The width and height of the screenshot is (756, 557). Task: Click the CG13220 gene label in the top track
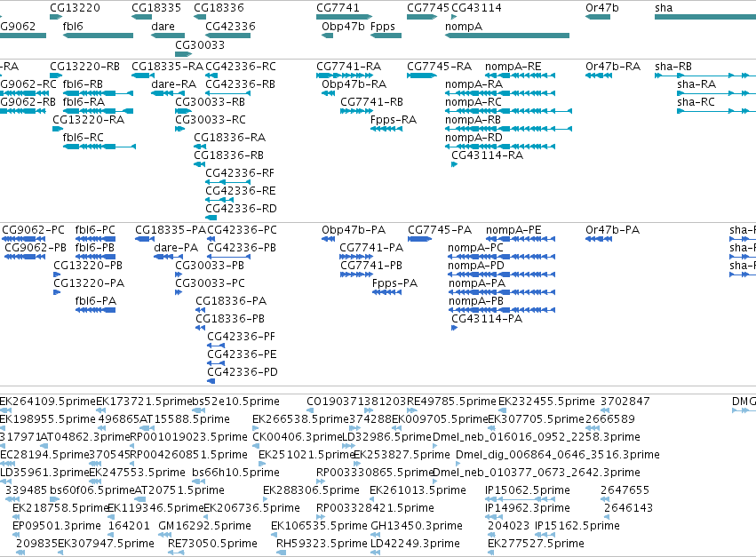75,8
